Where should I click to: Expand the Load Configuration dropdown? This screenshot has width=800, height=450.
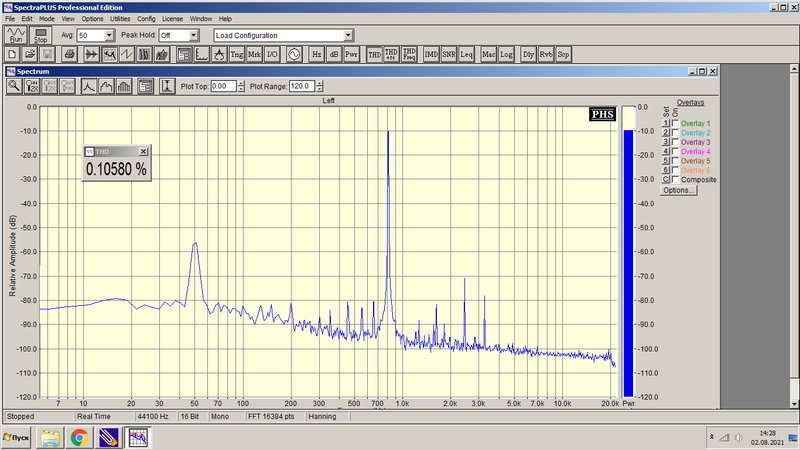[348, 35]
